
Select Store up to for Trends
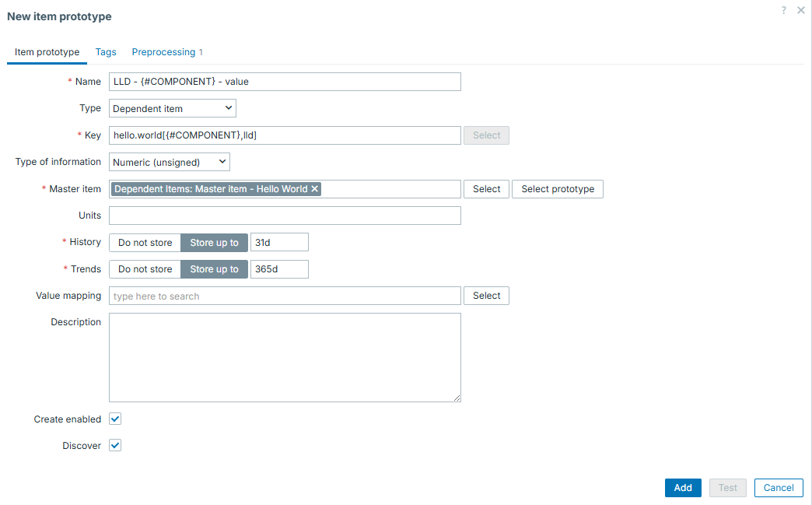coord(214,268)
